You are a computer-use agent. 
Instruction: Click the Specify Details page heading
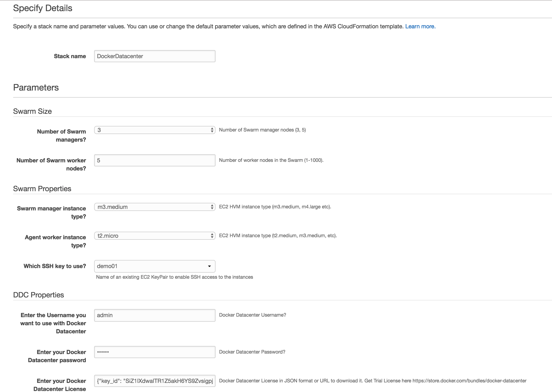(x=43, y=8)
